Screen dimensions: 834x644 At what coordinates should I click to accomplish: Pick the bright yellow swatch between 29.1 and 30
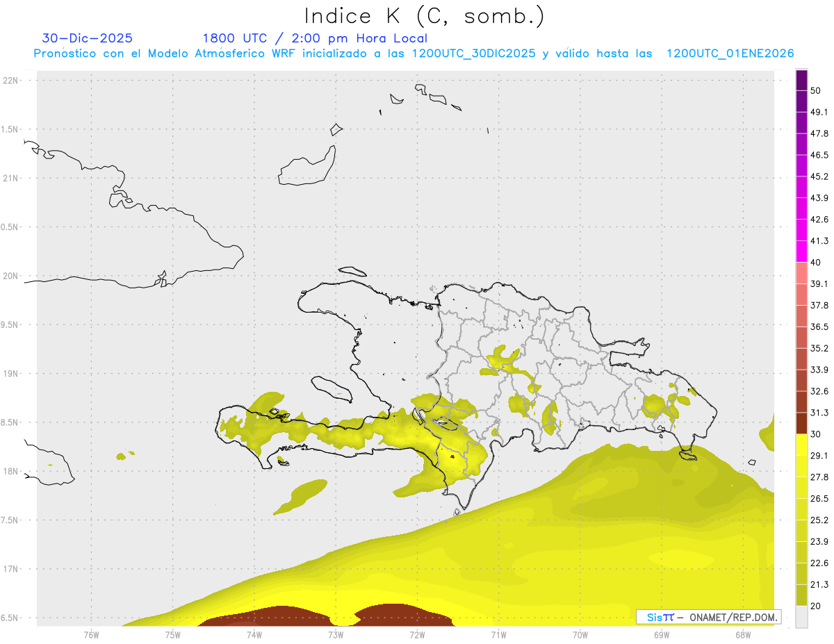pyautogui.click(x=801, y=445)
